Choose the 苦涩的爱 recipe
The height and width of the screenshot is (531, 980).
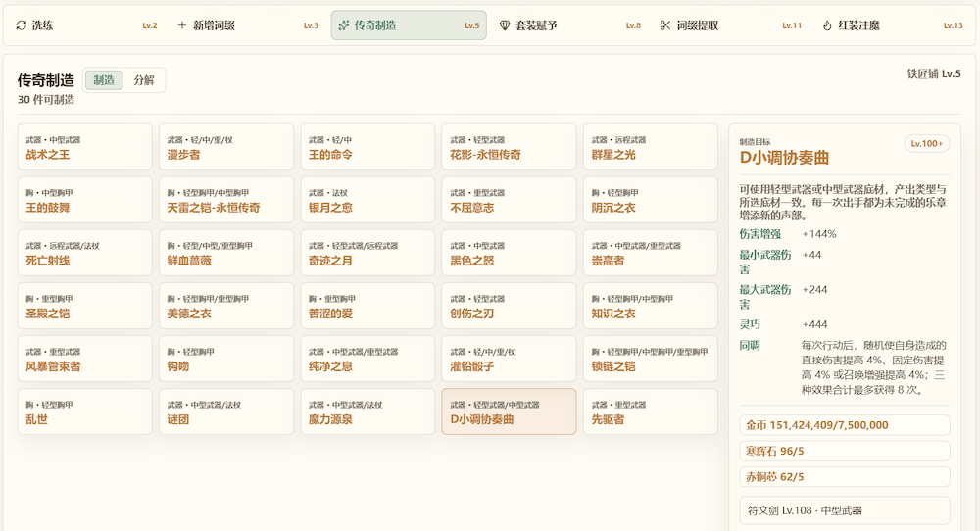pos(367,306)
